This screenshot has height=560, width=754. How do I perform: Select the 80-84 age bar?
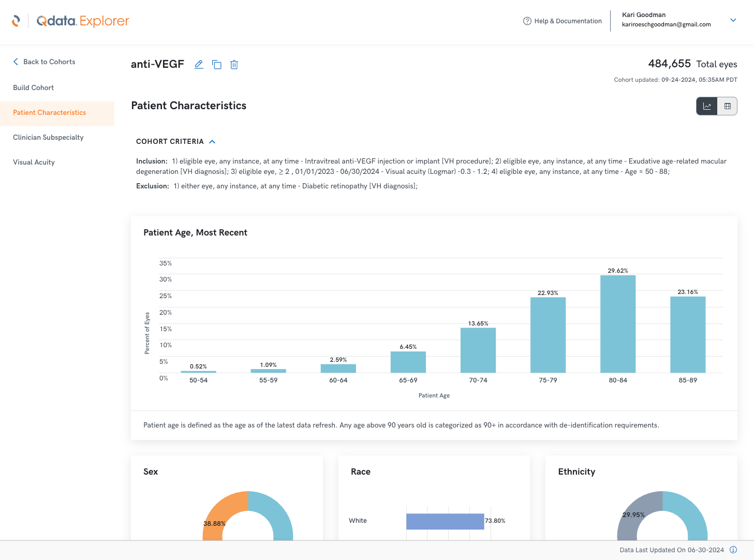(x=618, y=324)
